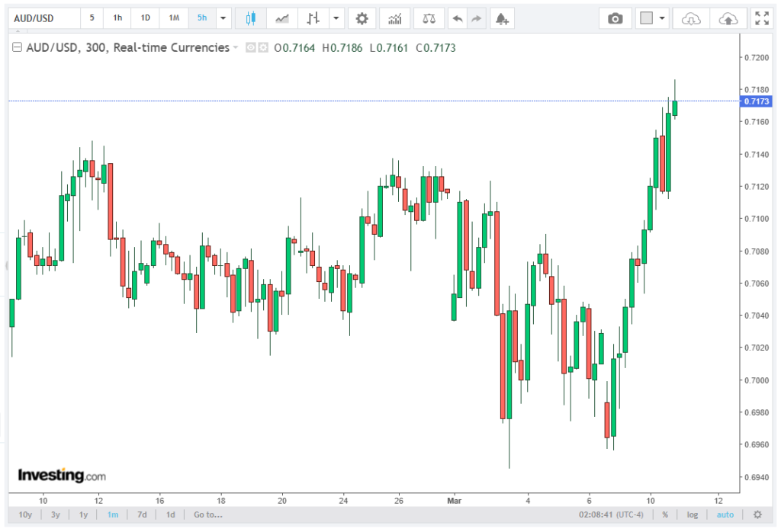Toggle log scale
Image resolution: width=781 pixels, height=532 pixels.
click(692, 514)
